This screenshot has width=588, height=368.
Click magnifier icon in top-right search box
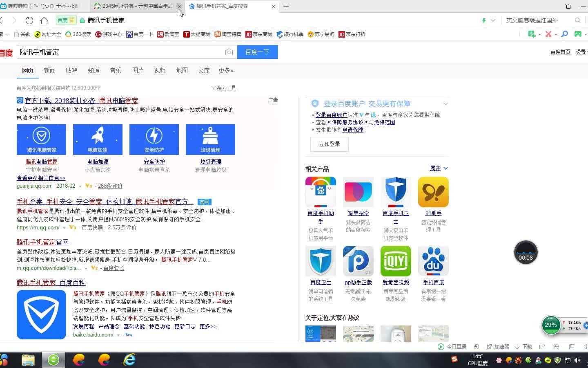[577, 20]
